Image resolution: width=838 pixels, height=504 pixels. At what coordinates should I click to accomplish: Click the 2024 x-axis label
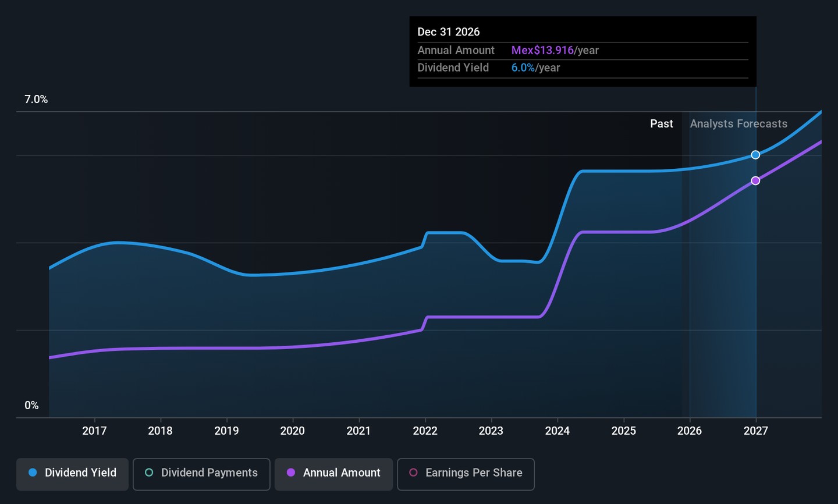tap(558, 431)
